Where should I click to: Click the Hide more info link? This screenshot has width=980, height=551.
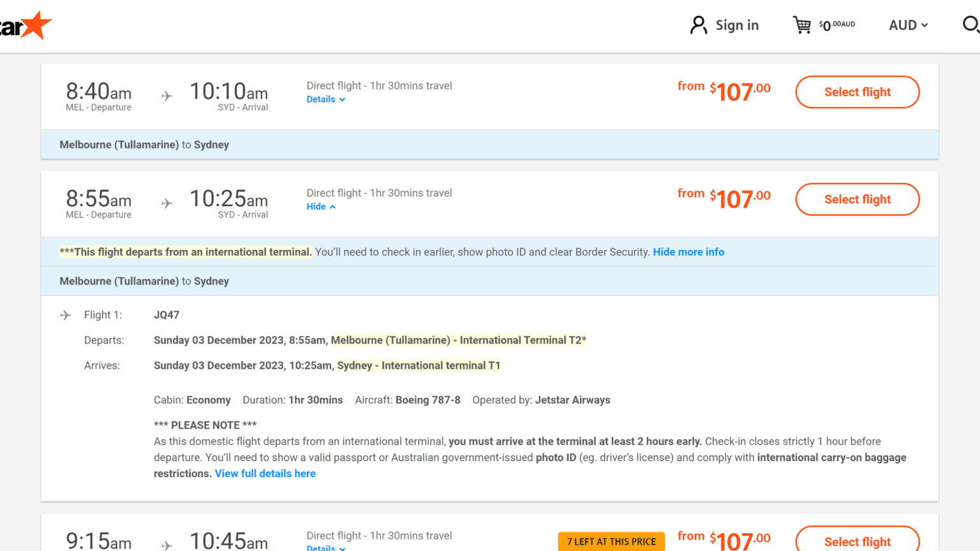(688, 252)
